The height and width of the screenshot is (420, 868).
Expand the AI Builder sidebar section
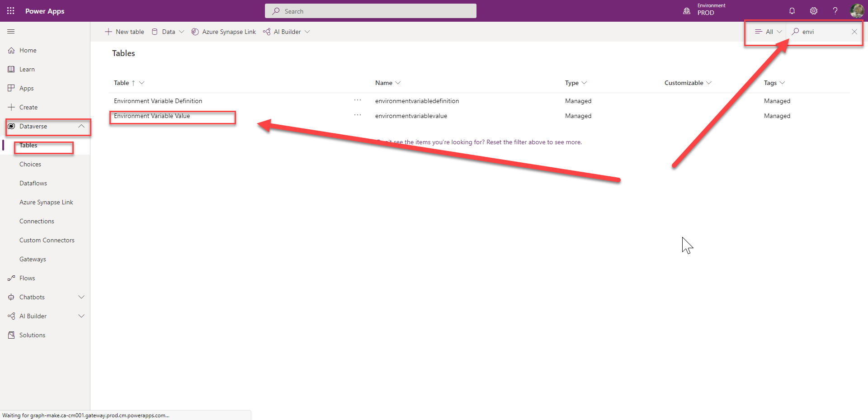[x=81, y=316]
